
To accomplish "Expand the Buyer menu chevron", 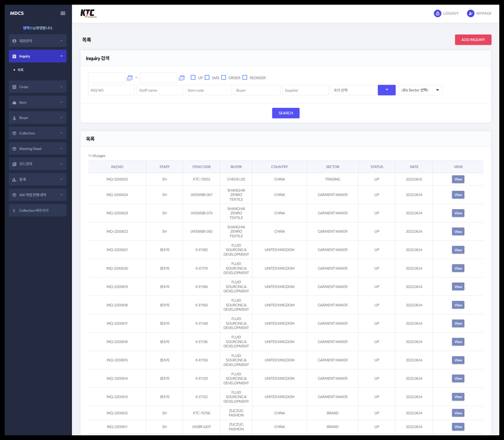I will pyautogui.click(x=61, y=117).
